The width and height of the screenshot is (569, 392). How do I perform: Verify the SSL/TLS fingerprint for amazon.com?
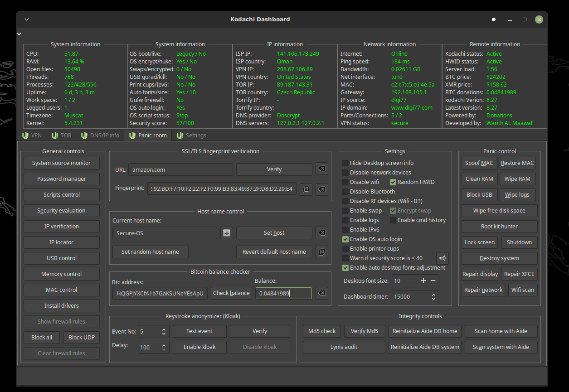(274, 169)
